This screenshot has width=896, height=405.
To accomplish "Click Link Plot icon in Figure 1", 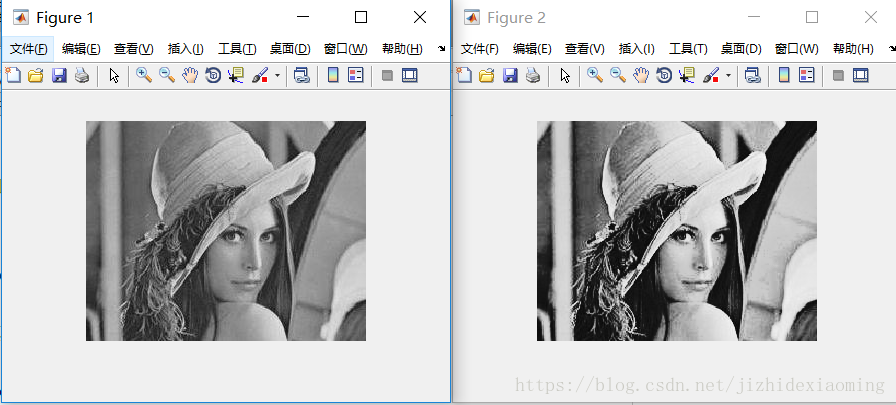I will [x=302, y=75].
